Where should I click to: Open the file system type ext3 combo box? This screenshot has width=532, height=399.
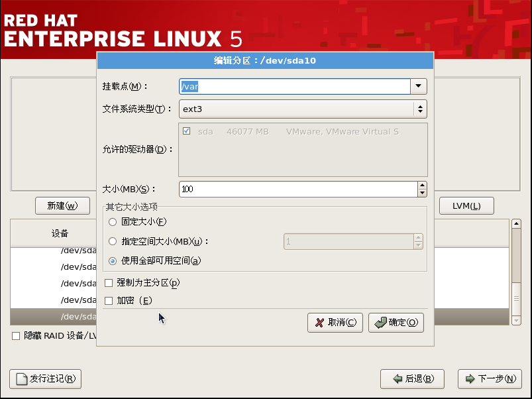303,109
